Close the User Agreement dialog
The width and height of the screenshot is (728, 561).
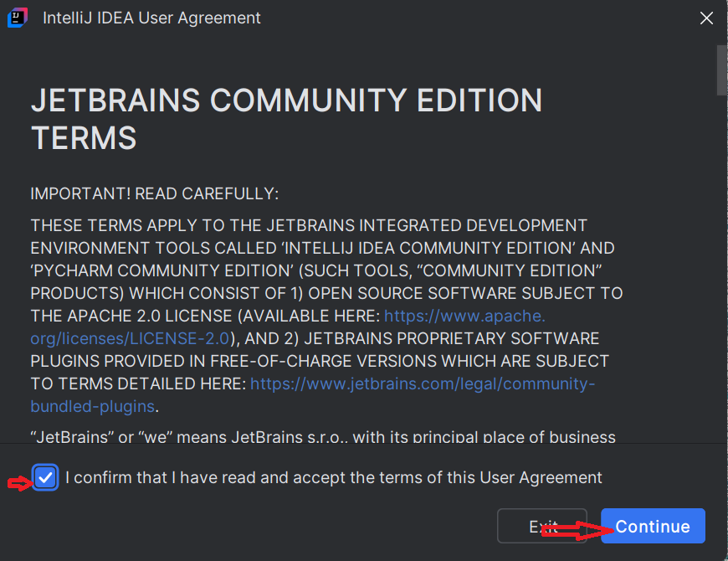[706, 18]
